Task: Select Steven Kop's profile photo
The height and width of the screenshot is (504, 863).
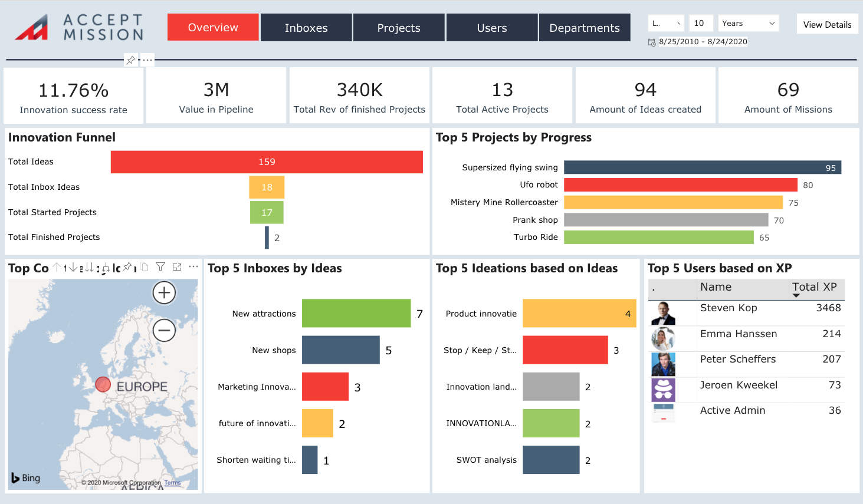Action: tap(663, 314)
